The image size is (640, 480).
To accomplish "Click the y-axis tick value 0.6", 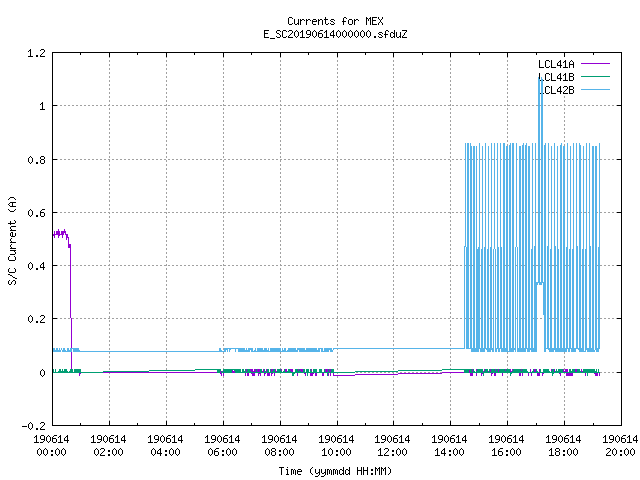I will click(x=36, y=213).
